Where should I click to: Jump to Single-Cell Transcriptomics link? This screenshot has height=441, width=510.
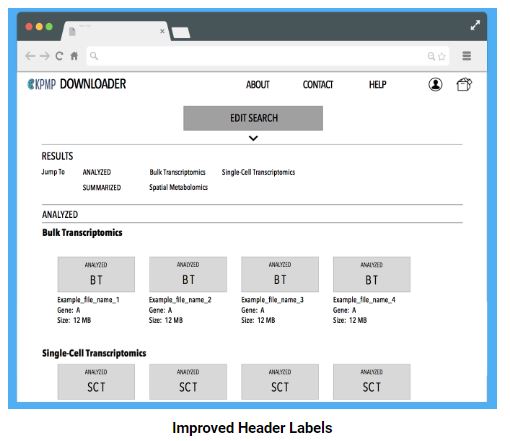click(258, 172)
